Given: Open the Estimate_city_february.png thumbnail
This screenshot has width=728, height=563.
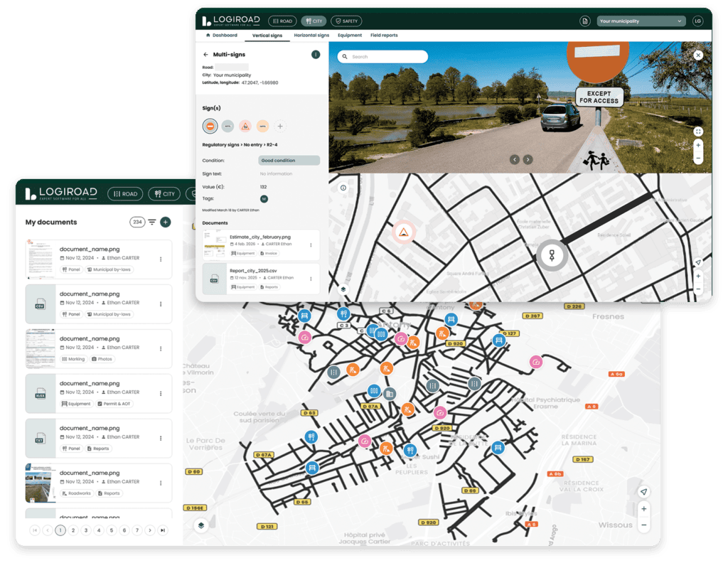Looking at the screenshot, I should pos(215,245).
